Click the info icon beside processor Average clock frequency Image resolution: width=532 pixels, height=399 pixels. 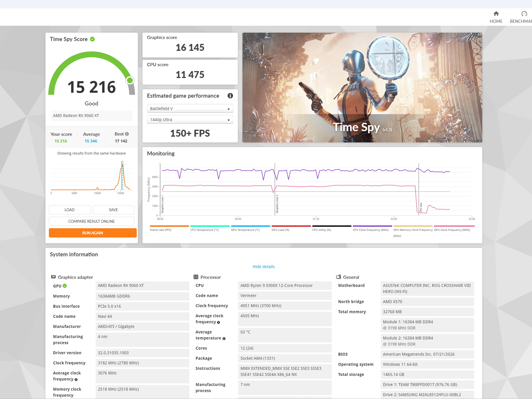tap(218, 322)
